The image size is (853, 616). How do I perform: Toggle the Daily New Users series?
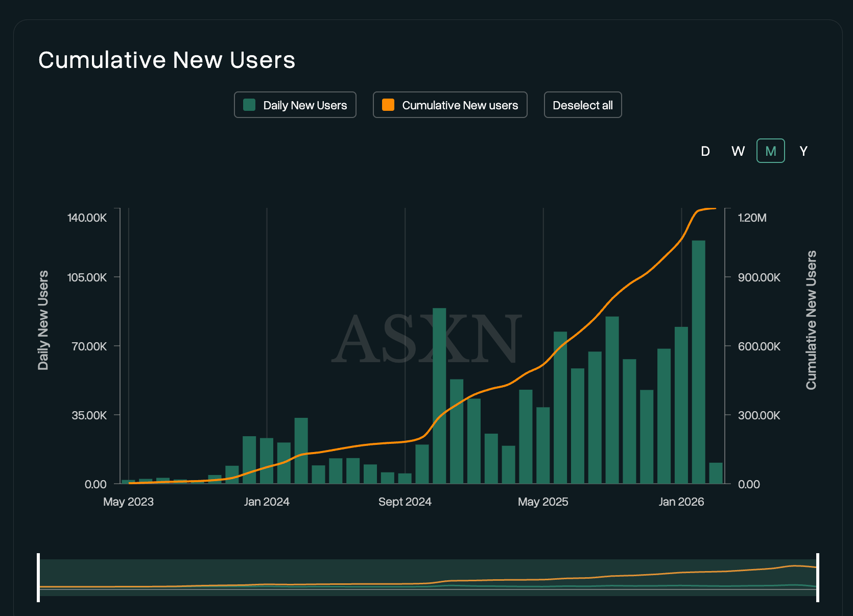point(295,105)
